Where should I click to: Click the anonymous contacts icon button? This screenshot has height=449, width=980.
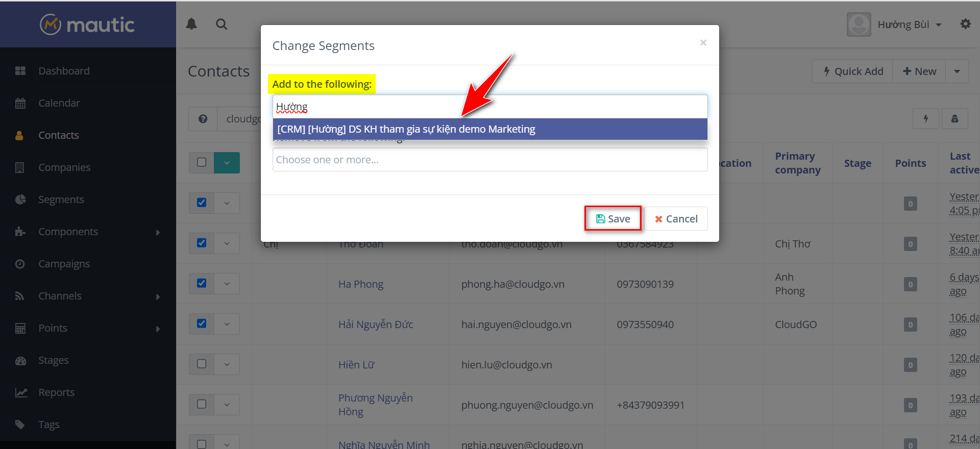[x=954, y=119]
